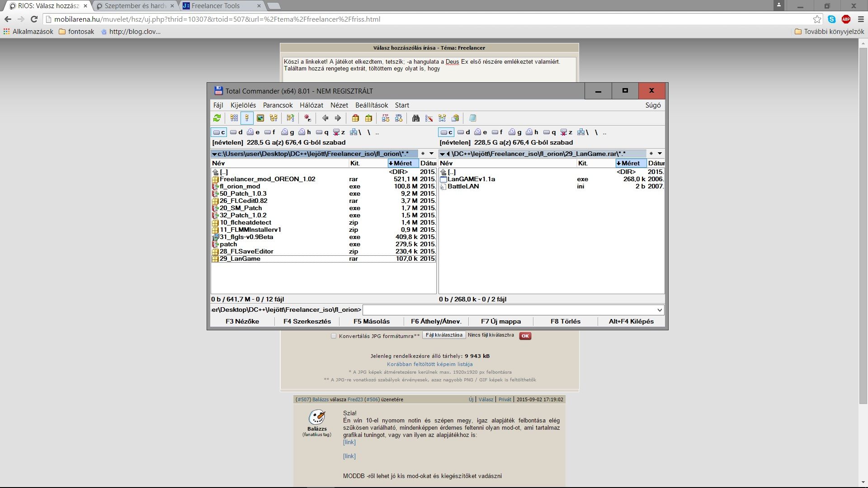868x488 pixels.
Task: Select drive e in left panel
Action: (253, 132)
